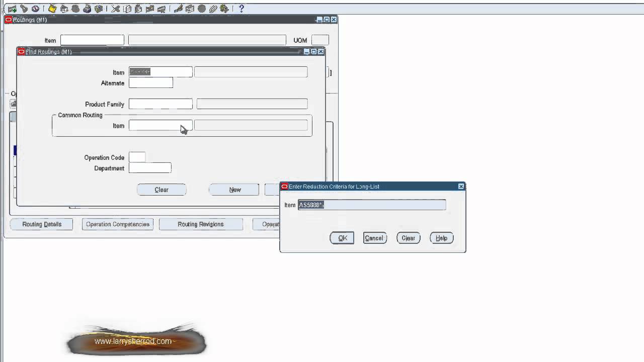Image resolution: width=644 pixels, height=362 pixels.
Task: Click the Item field in Routings window
Action: 92,40
